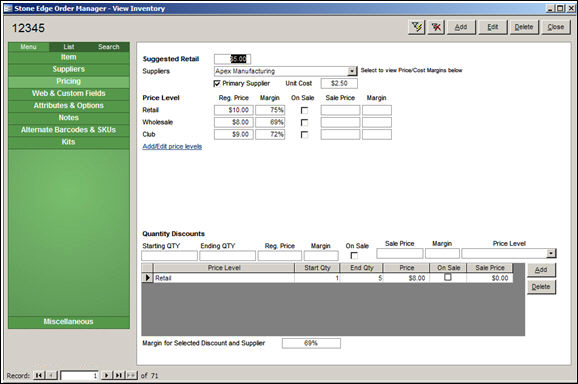
Task: Click Club Reg. Price field $9.00
Action: (x=234, y=135)
